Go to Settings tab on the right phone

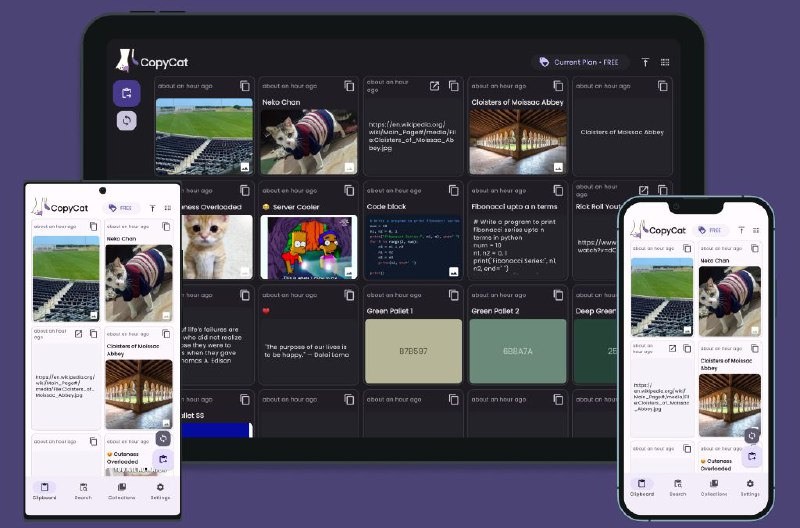(750, 487)
